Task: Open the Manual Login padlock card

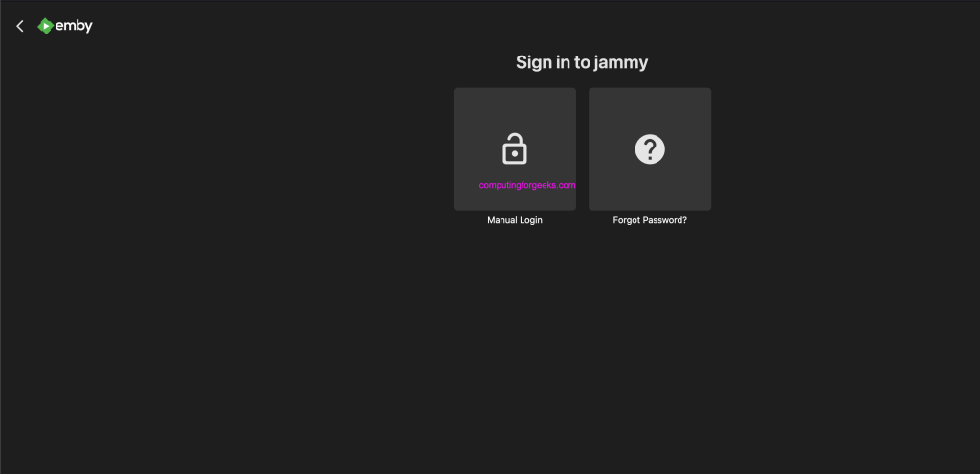Action: (x=514, y=148)
